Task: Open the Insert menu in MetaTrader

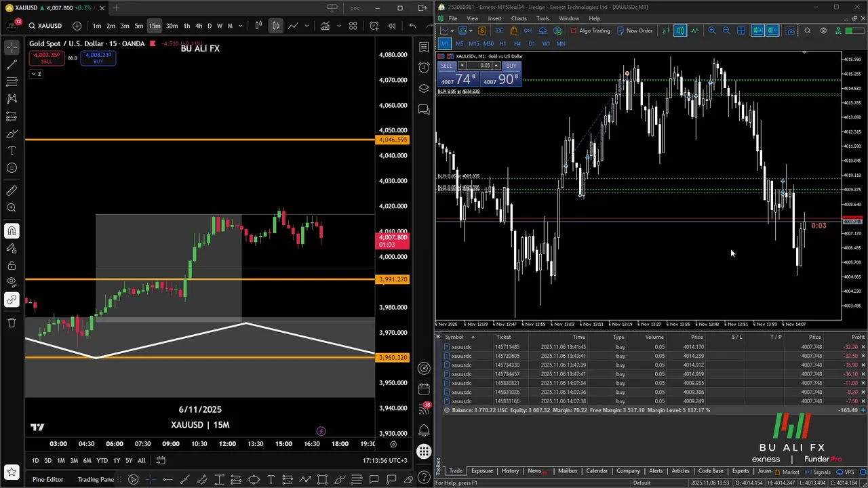Action: [x=494, y=18]
